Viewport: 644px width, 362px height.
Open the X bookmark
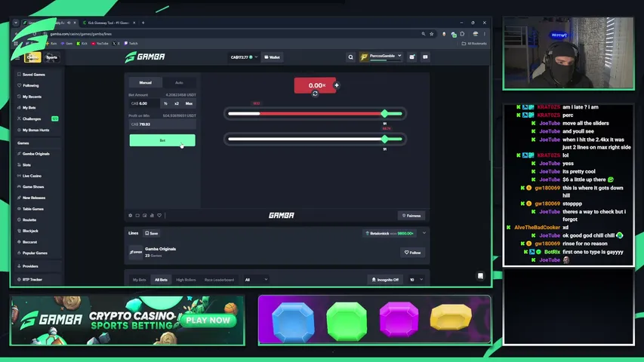coord(116,44)
